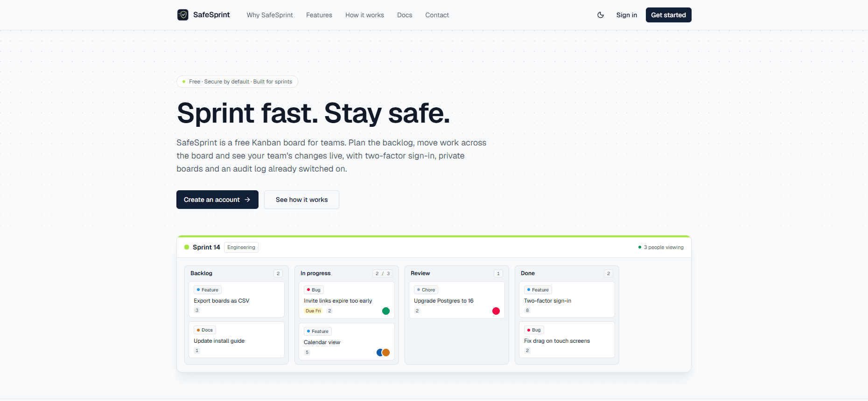This screenshot has width=868, height=401.
Task: Select Contact in the top navigation
Action: [x=437, y=15]
